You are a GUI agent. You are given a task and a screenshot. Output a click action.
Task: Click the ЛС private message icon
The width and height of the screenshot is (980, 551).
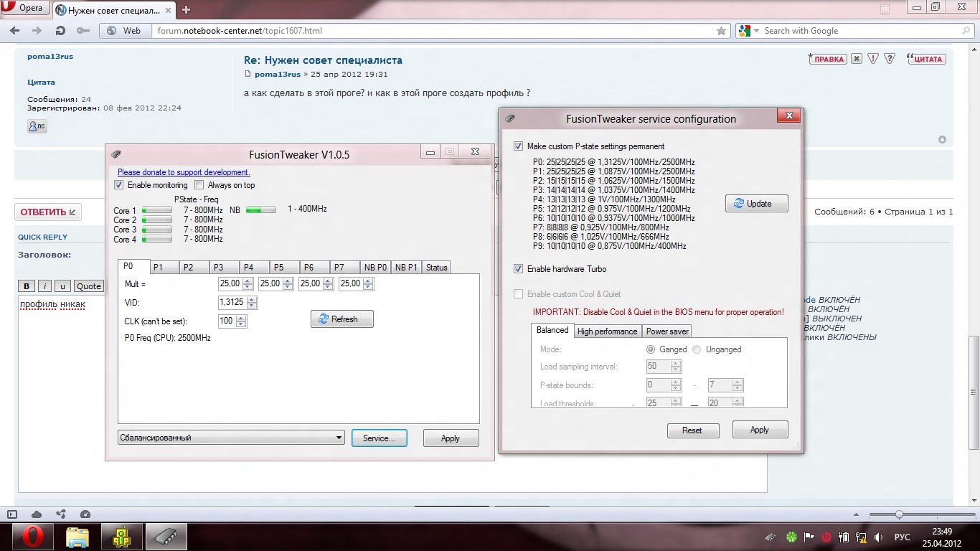(x=37, y=126)
